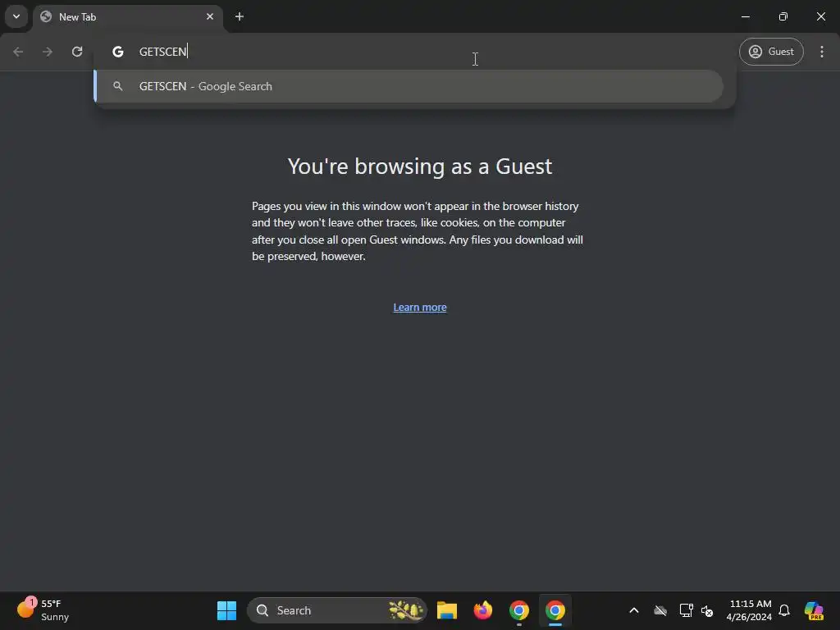Click the Google G icon in address bar
This screenshot has width=840, height=630.
click(x=118, y=52)
